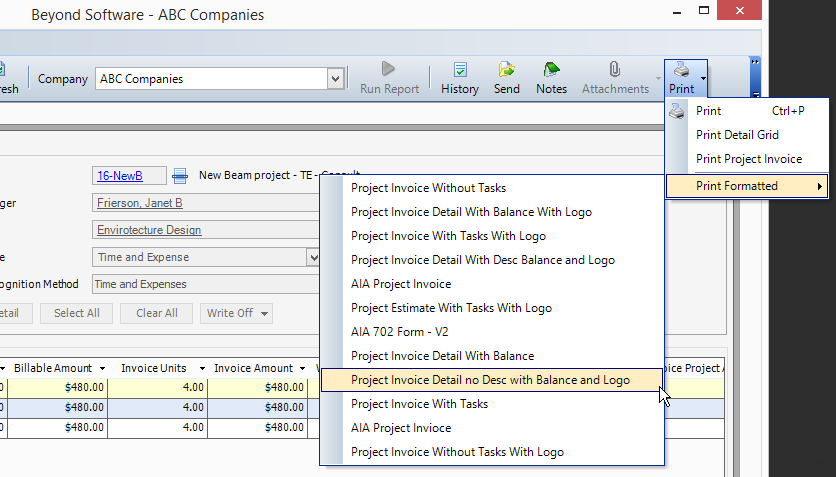Click the Clear All button
Viewport: 836px width, 477px height.
(156, 313)
